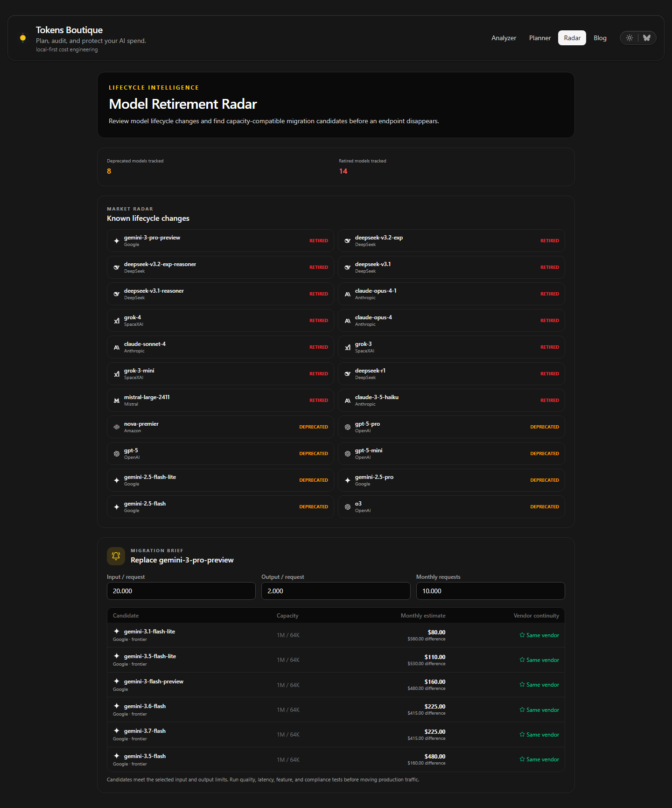
Task: Click DEPRECATED status on gpt-5-pro card
Action: coord(545,427)
